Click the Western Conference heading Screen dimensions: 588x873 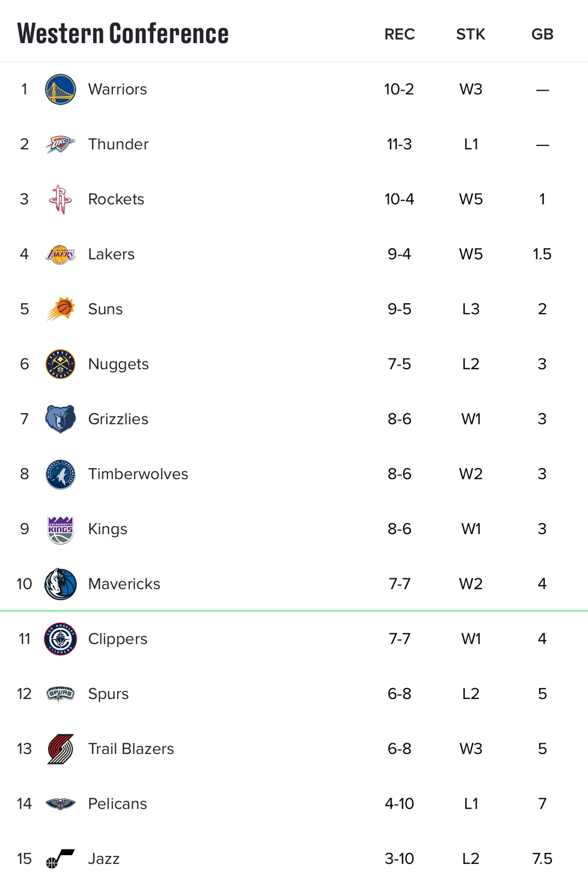pos(123,33)
